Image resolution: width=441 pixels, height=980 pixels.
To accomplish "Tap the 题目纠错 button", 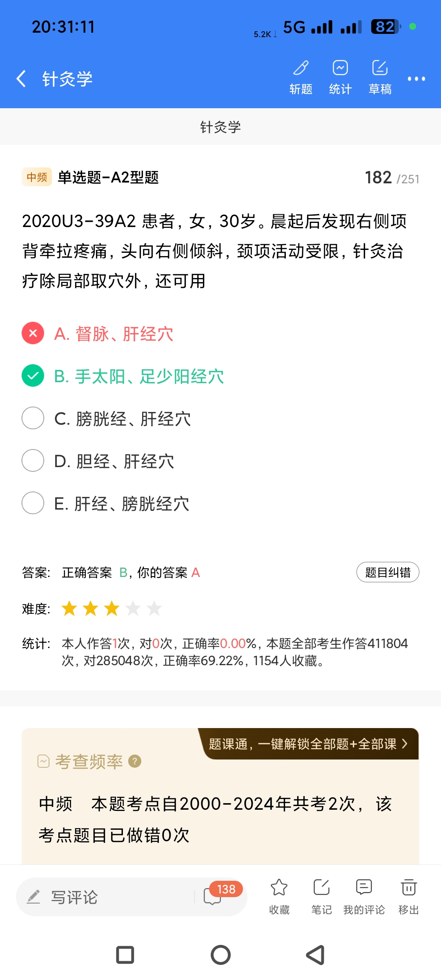I will tap(388, 572).
